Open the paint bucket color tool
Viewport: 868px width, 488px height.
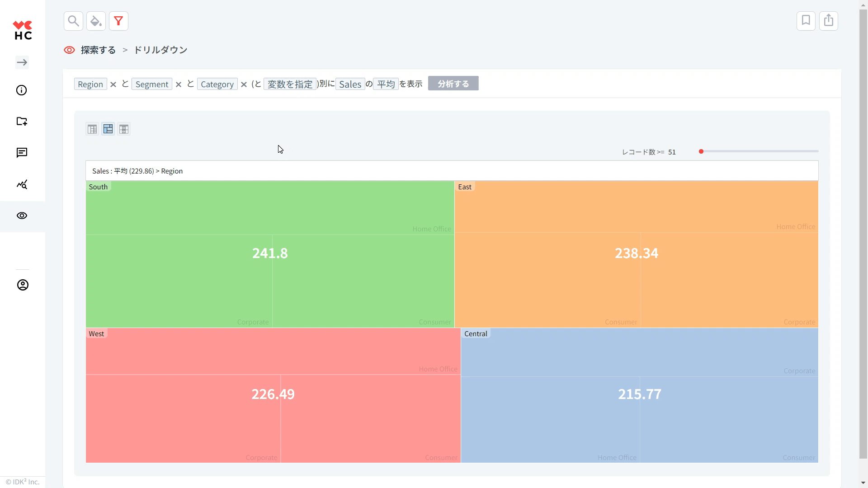point(96,21)
